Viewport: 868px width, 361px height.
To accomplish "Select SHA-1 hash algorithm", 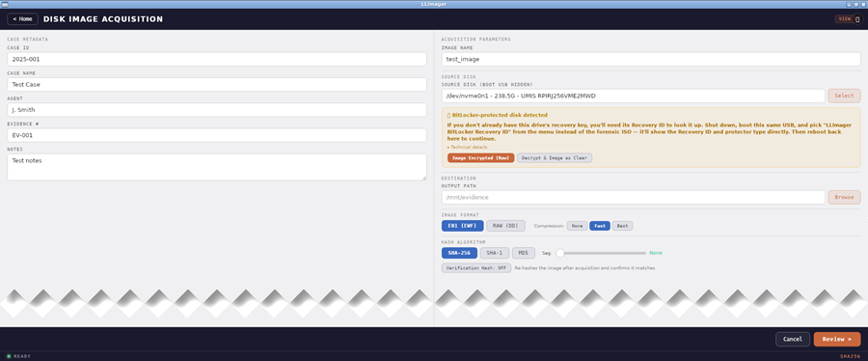I will click(495, 253).
